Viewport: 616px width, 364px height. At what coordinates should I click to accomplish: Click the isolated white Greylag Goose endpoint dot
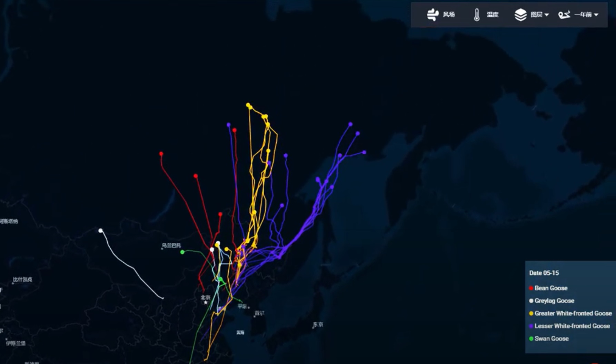(x=100, y=231)
